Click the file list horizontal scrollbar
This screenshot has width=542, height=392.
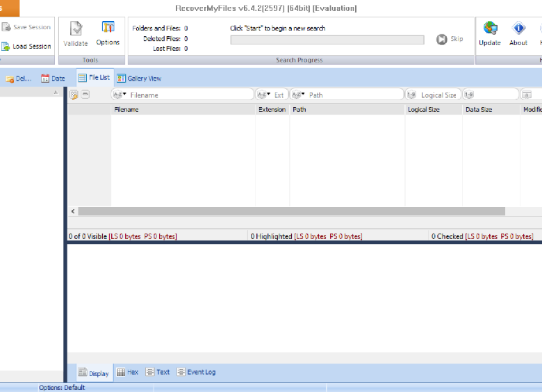pos(291,211)
